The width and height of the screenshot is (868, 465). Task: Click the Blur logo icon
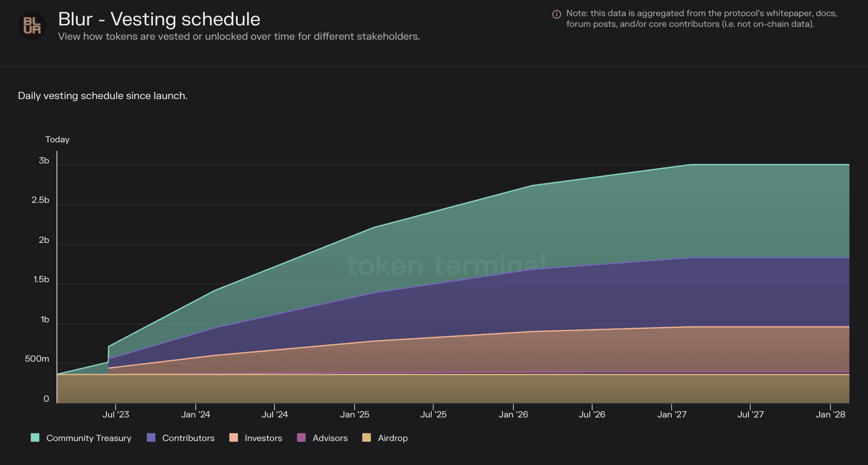(x=32, y=25)
